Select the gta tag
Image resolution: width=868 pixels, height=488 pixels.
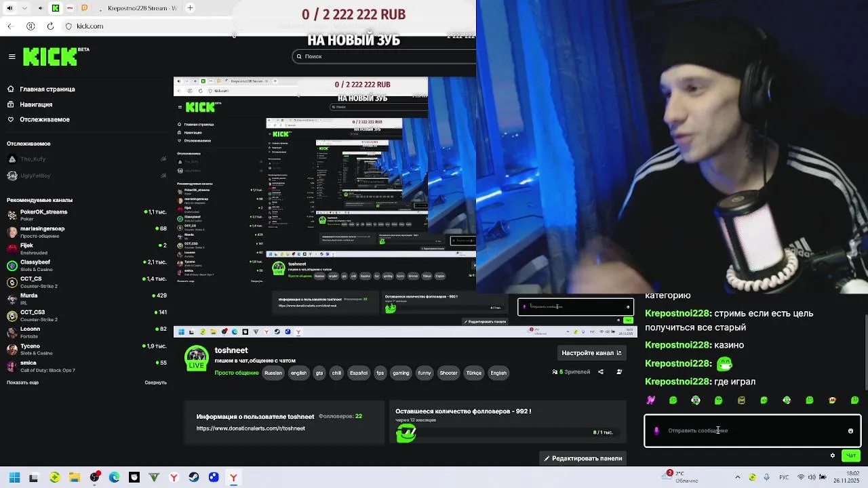pyautogui.click(x=319, y=373)
